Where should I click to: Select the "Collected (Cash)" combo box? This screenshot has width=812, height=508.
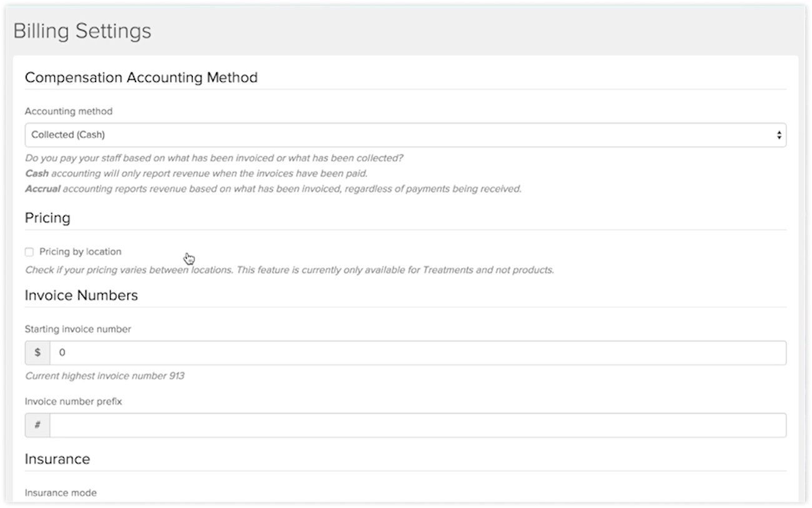pyautogui.click(x=405, y=134)
